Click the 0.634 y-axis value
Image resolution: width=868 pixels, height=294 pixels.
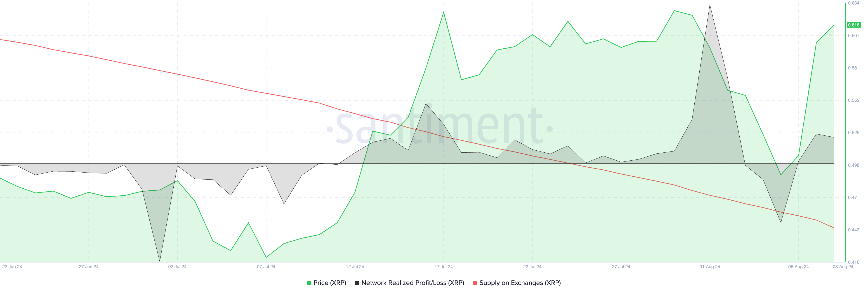854,3
